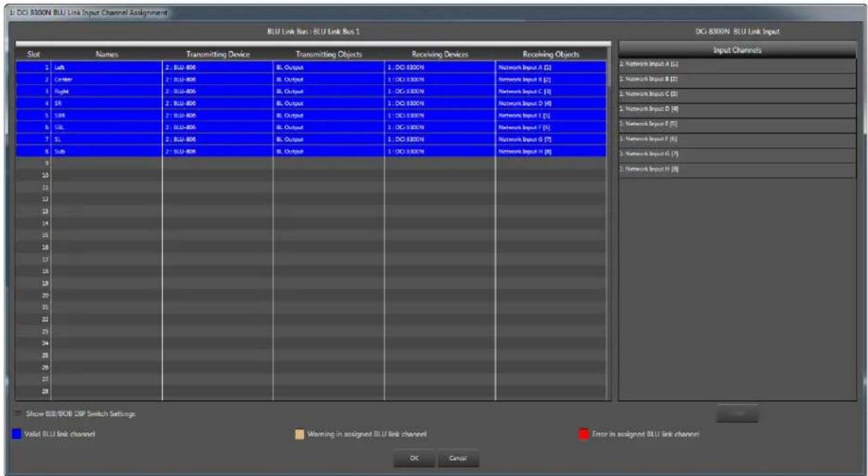Click the '1 : DCi 8300N' cell in Sub row
The image size is (868, 476).
440,151
